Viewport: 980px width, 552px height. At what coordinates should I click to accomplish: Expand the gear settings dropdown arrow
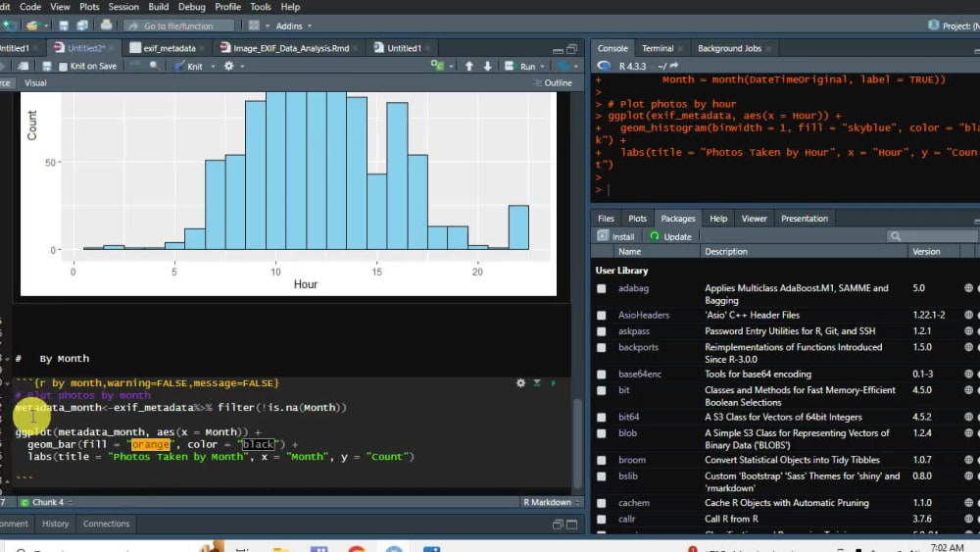(242, 67)
